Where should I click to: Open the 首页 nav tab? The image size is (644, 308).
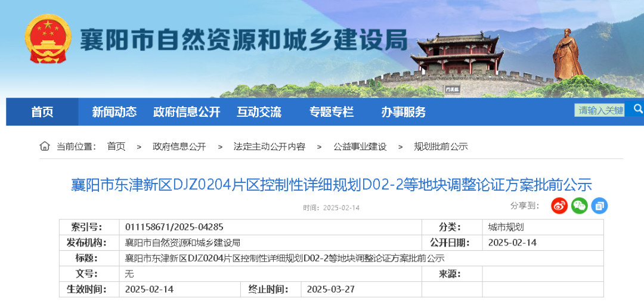[42, 111]
